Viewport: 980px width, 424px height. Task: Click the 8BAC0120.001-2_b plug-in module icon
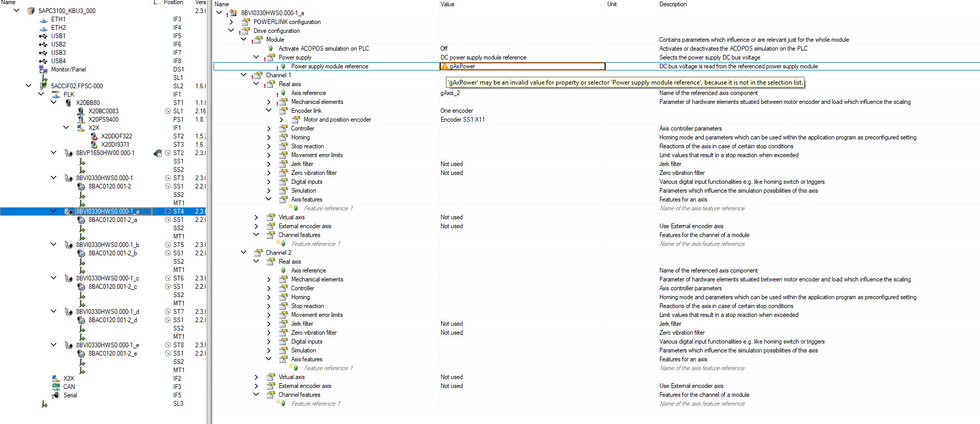point(81,253)
